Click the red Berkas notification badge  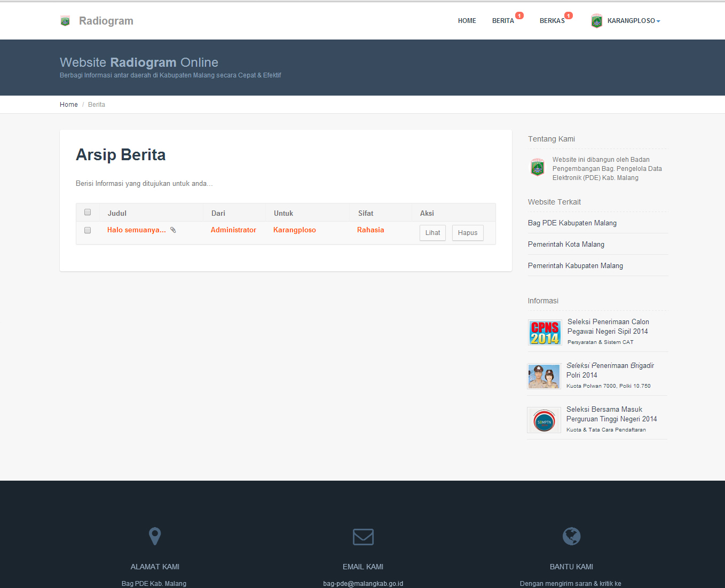click(569, 15)
